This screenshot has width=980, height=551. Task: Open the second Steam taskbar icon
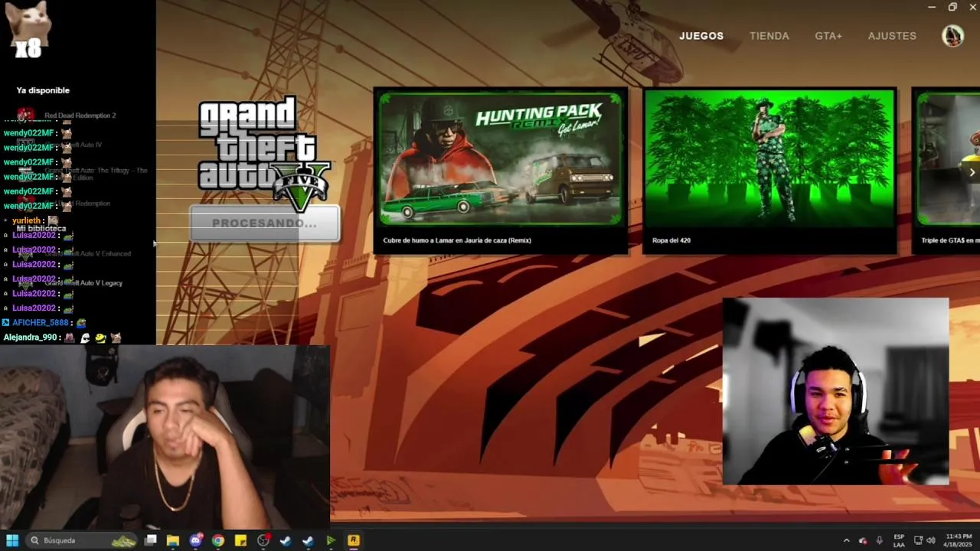point(308,540)
